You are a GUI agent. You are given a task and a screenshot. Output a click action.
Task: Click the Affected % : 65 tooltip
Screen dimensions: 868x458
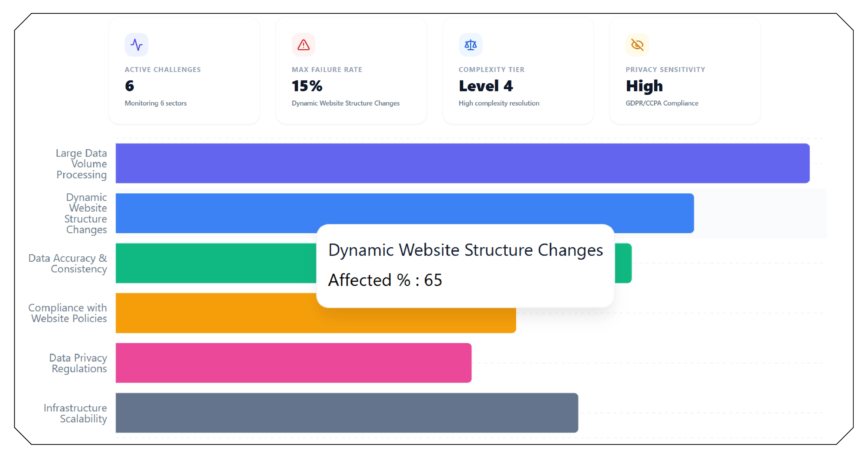click(385, 280)
